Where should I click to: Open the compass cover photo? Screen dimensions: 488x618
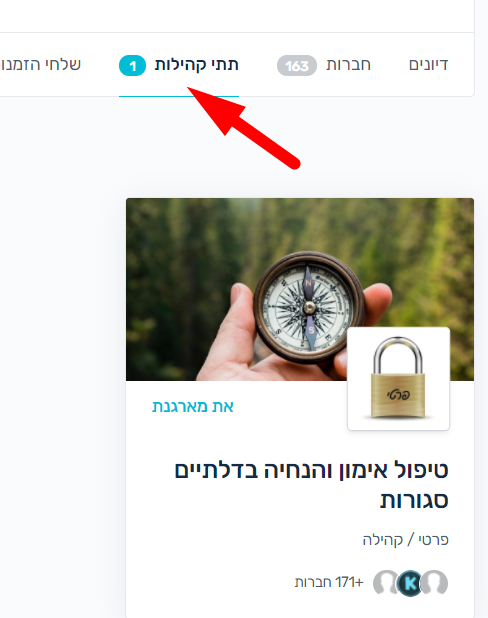pyautogui.click(x=300, y=289)
